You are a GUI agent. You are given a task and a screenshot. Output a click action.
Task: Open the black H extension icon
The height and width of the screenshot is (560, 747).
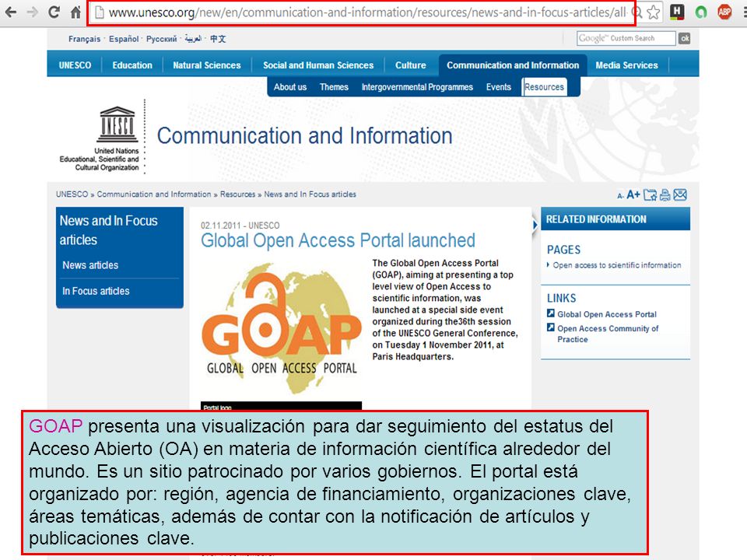click(677, 12)
